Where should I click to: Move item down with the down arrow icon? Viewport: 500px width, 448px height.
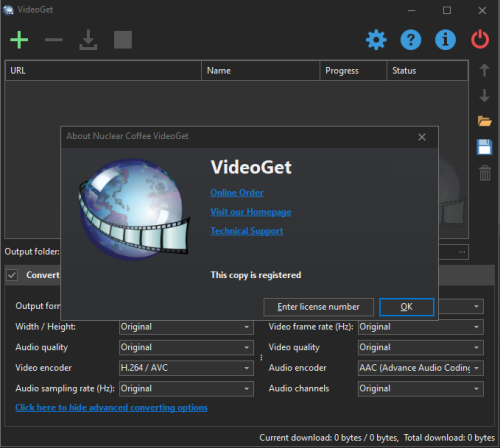[484, 96]
